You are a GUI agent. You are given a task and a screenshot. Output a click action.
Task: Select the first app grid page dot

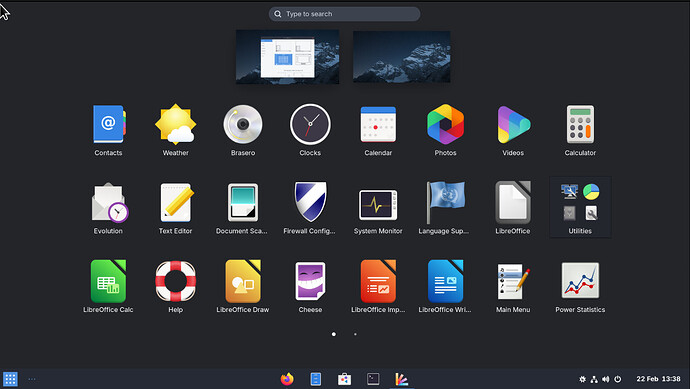pos(334,334)
